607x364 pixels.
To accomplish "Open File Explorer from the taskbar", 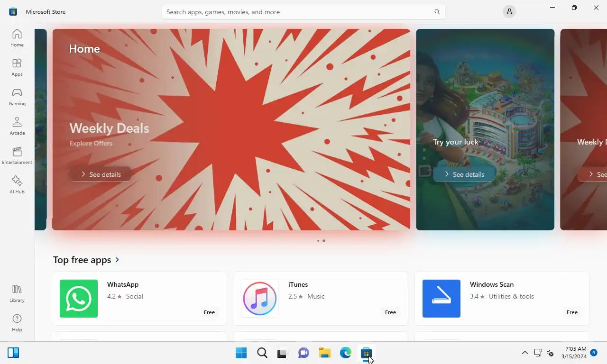I will (x=325, y=353).
